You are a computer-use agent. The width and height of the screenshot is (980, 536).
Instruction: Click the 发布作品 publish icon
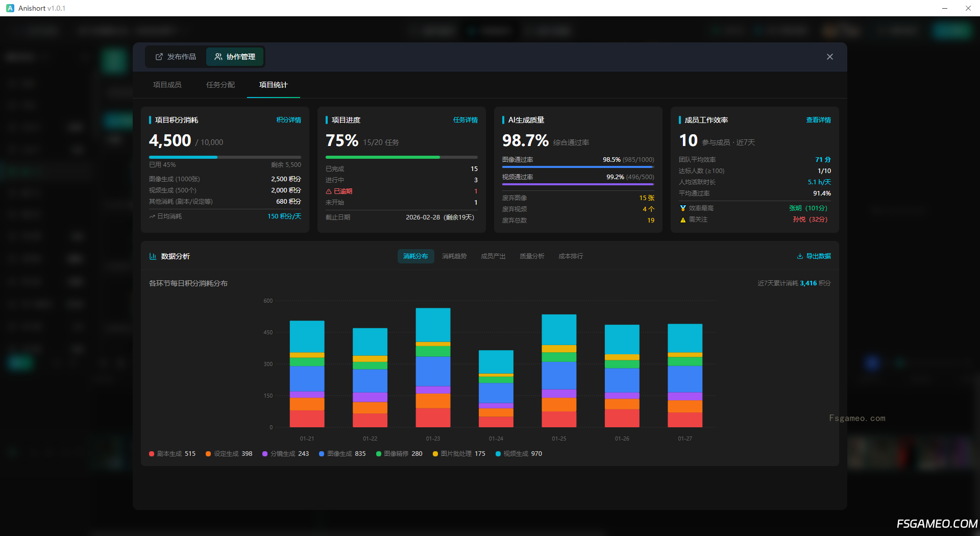pyautogui.click(x=159, y=57)
